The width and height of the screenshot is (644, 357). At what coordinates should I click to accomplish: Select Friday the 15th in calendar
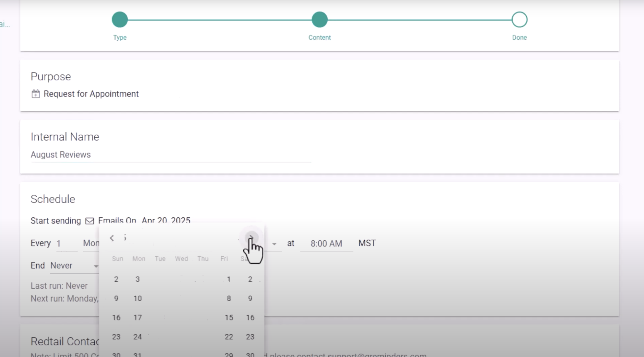pos(229,318)
